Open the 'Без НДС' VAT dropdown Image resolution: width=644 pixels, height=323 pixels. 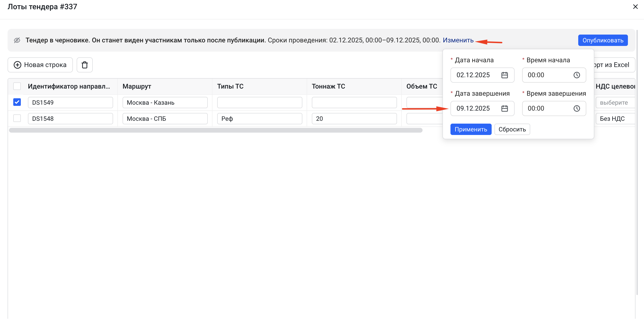[x=615, y=119]
